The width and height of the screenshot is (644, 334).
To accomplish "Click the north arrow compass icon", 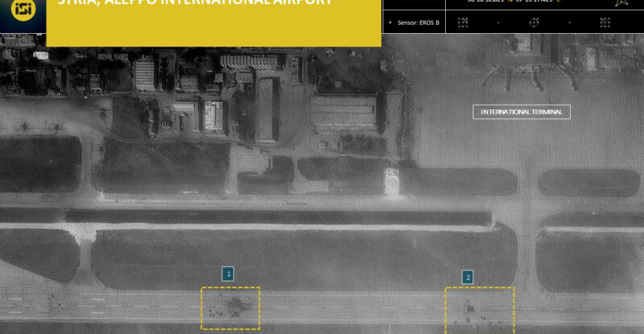I will click(621, 3).
